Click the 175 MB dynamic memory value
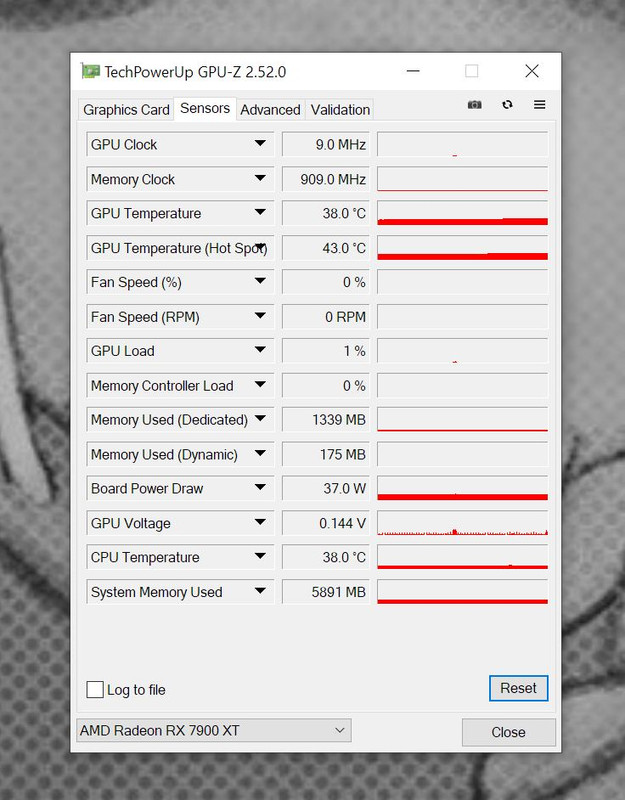The image size is (625, 800). tap(326, 455)
